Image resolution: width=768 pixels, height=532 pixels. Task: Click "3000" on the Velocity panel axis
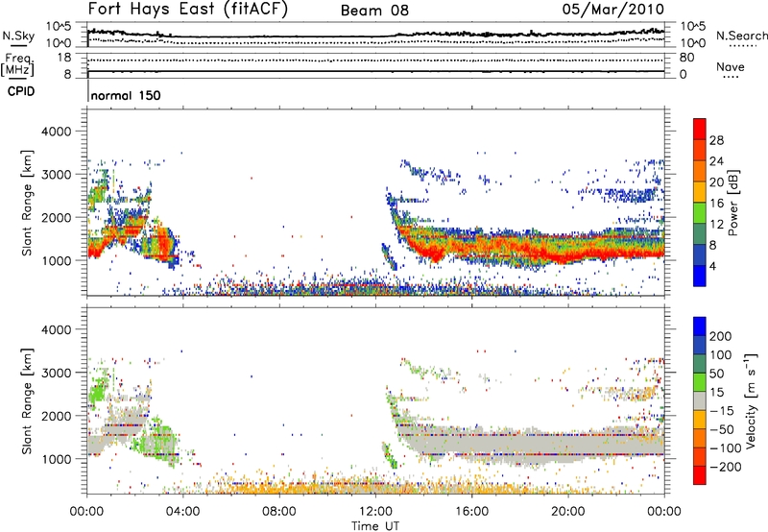57,373
